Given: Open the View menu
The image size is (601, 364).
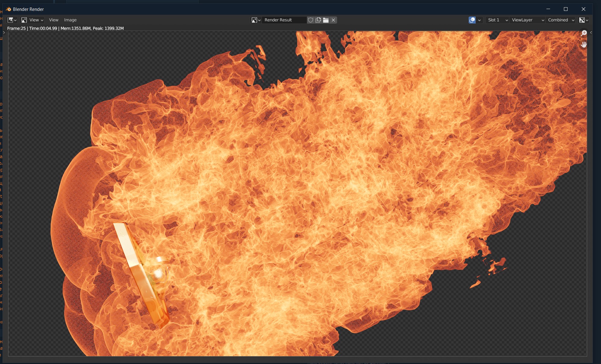Looking at the screenshot, I should point(54,20).
